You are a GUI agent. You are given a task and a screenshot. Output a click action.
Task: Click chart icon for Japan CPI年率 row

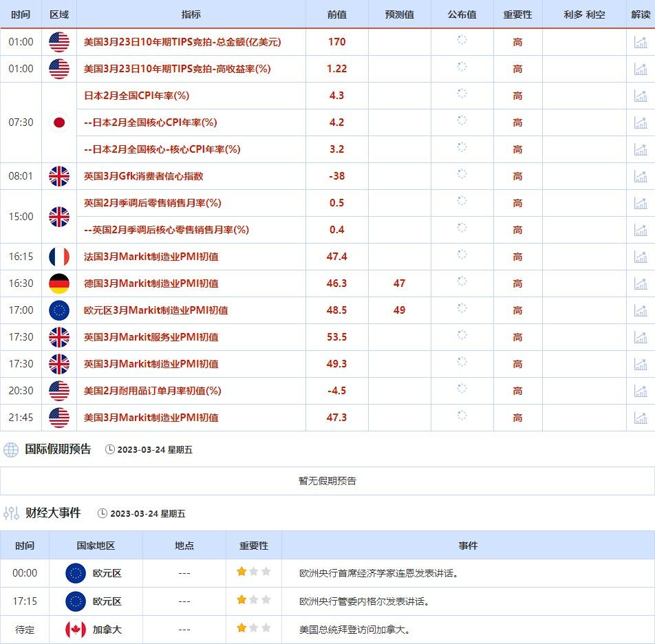coord(641,96)
